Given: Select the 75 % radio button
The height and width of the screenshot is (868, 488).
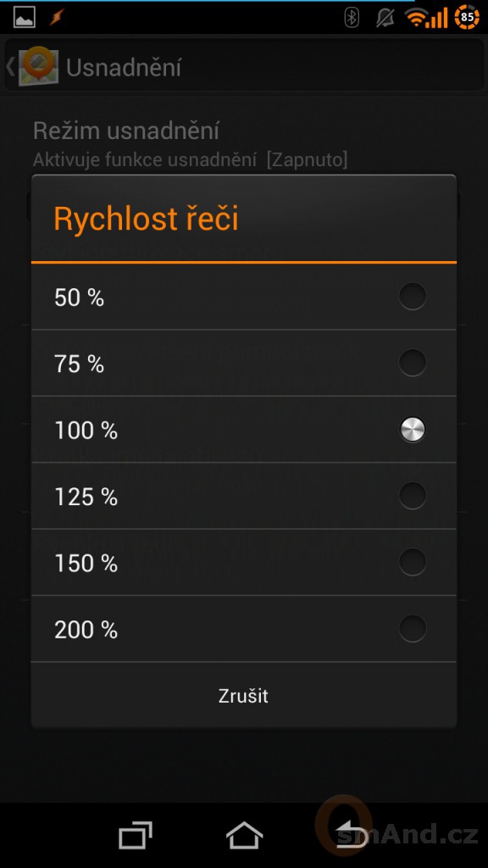Looking at the screenshot, I should 413,363.
